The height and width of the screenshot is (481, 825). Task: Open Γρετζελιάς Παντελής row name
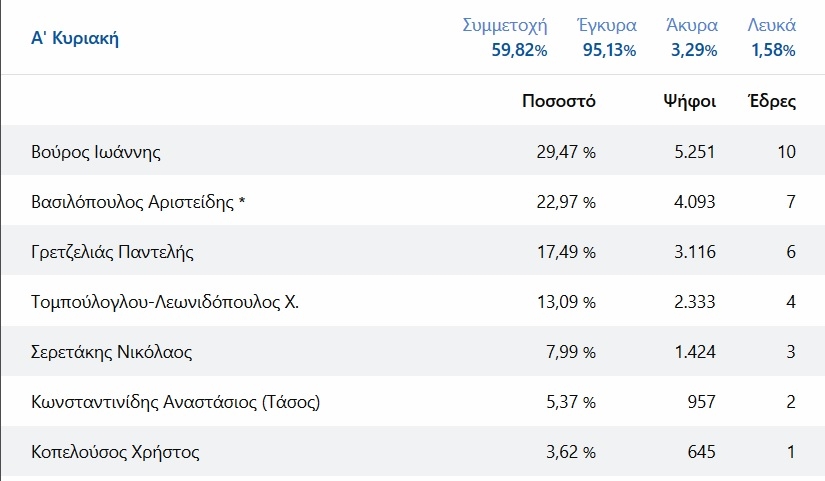point(112,252)
